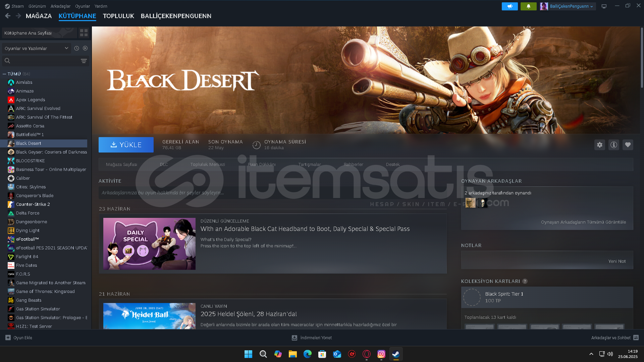
Task: Click the Add Game plus icon
Action: click(x=8, y=338)
